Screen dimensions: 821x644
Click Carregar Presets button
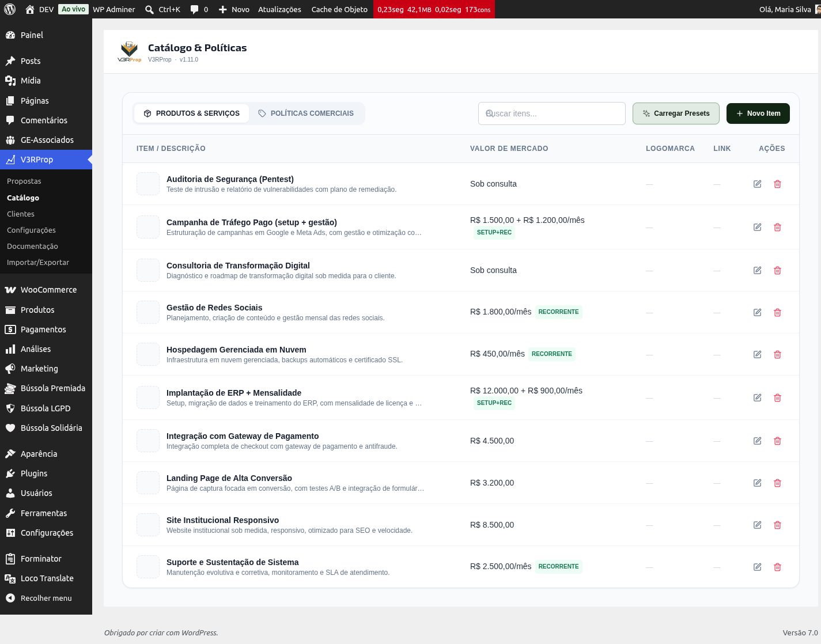[x=676, y=113]
